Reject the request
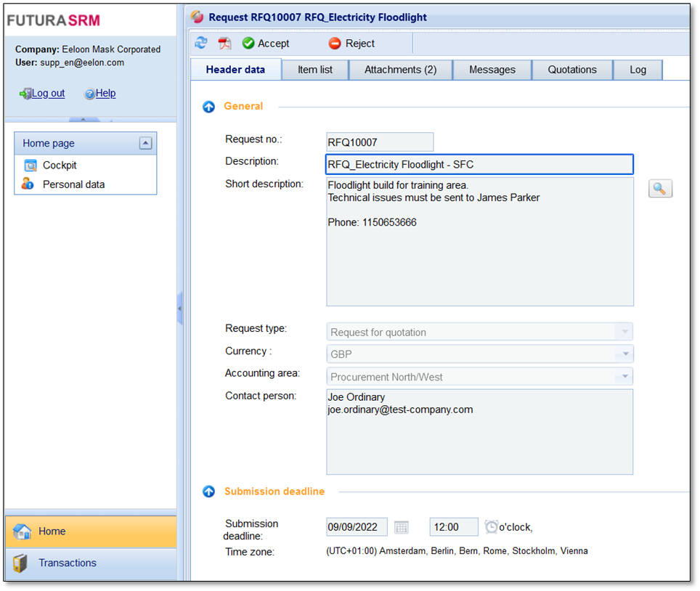The width and height of the screenshot is (700, 591). click(x=352, y=44)
